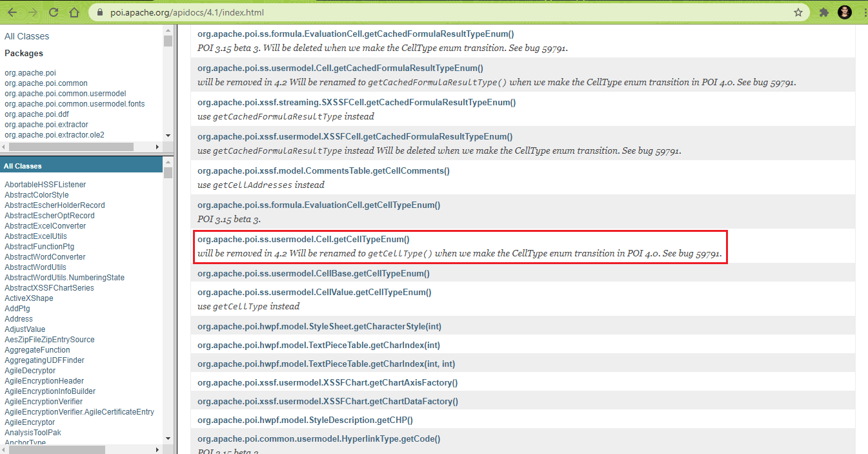
Task: Open AggregateFunction class
Action: [37, 350]
